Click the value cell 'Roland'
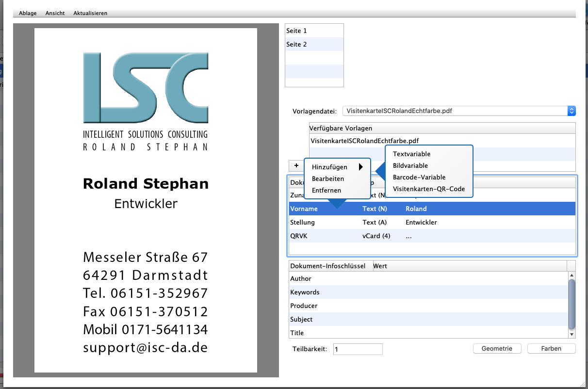588x389 pixels. coord(416,209)
